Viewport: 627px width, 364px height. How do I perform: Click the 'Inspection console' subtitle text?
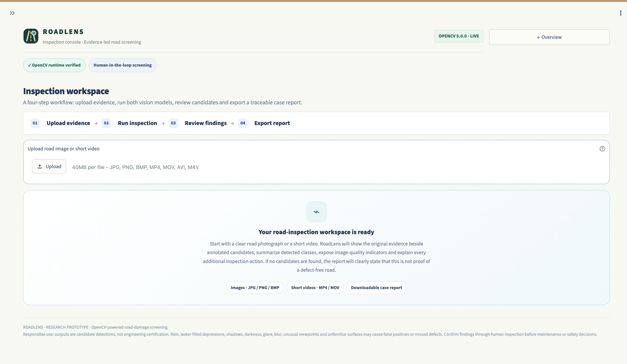(92, 42)
